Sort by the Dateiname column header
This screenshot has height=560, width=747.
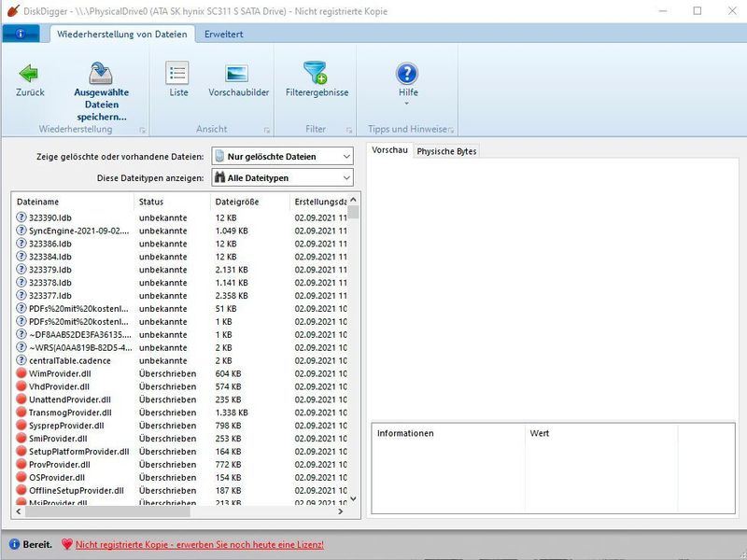37,202
